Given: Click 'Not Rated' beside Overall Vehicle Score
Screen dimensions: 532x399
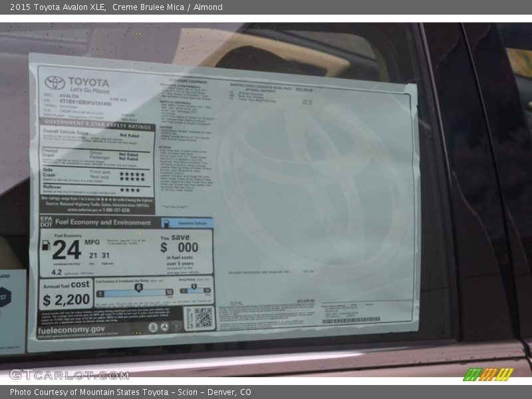Looking at the screenshot, I should 129,136.
